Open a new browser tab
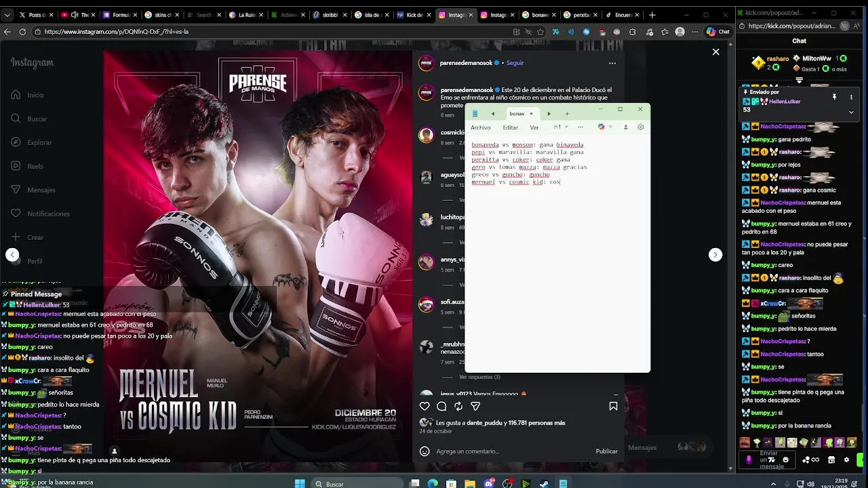Image resolution: width=868 pixels, height=488 pixels. coord(652,14)
